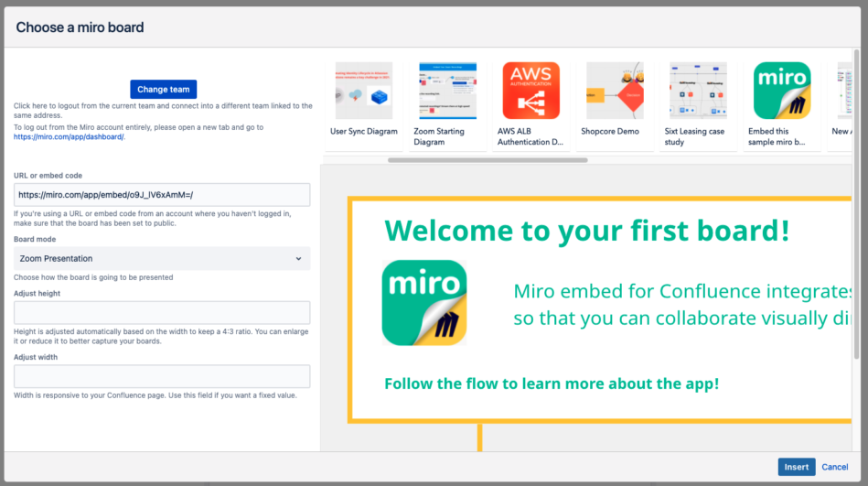Click the Insert button
The width and height of the screenshot is (868, 486).
[796, 467]
